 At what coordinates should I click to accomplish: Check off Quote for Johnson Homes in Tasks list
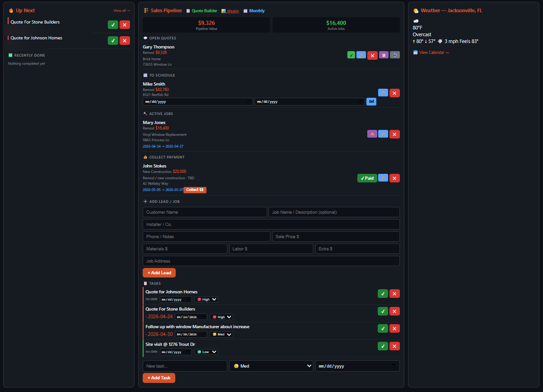[383, 294]
